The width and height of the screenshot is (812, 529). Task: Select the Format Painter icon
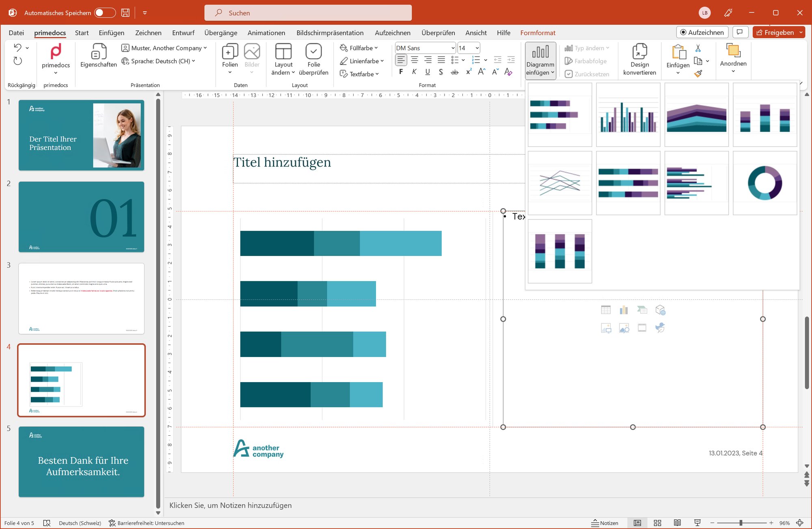click(x=699, y=74)
